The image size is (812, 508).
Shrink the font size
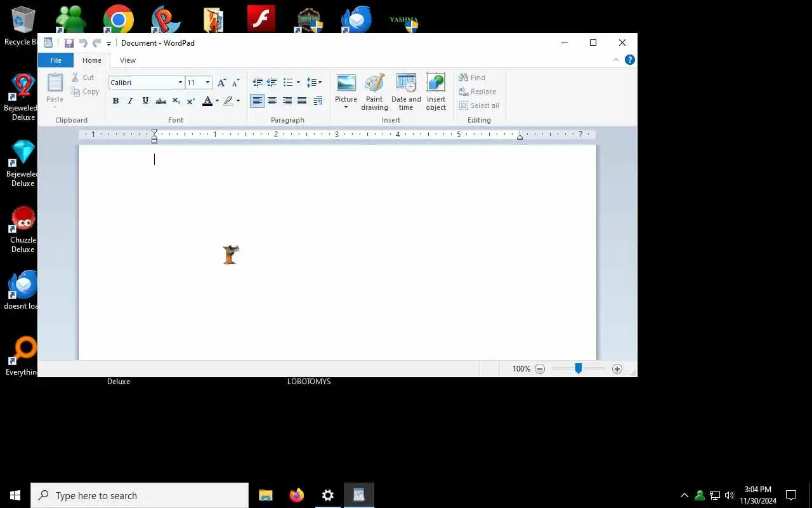point(235,83)
